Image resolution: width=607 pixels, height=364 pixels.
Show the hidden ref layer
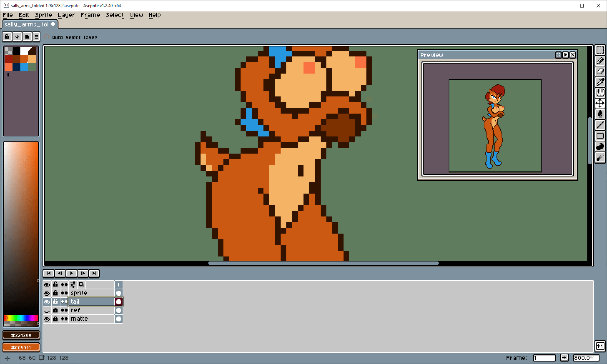click(x=47, y=310)
